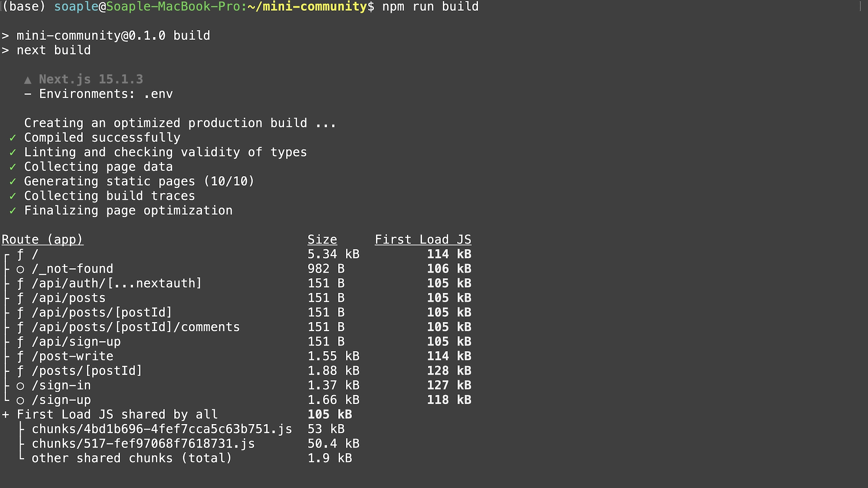Image resolution: width=868 pixels, height=488 pixels.
Task: Click the static circle marker beside /sign-in
Action: click(x=20, y=386)
